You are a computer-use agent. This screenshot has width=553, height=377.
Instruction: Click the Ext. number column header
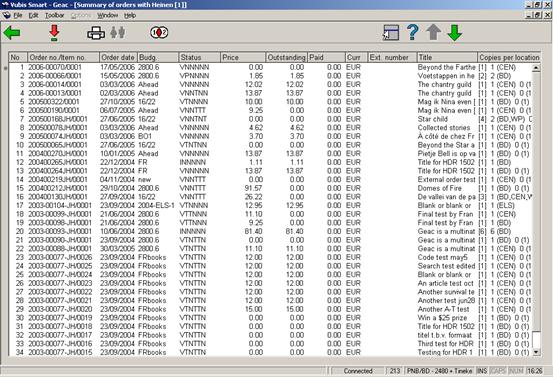click(392, 57)
